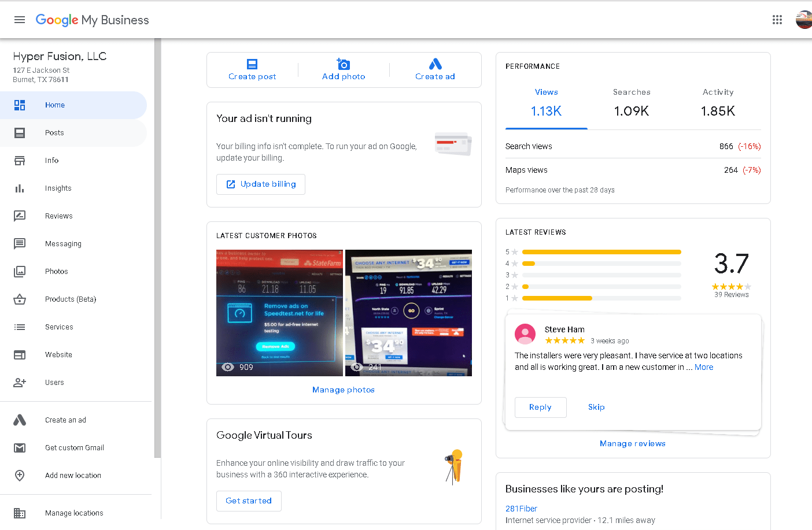Switch to the Activity performance tab
This screenshot has height=530, width=812.
[718, 103]
